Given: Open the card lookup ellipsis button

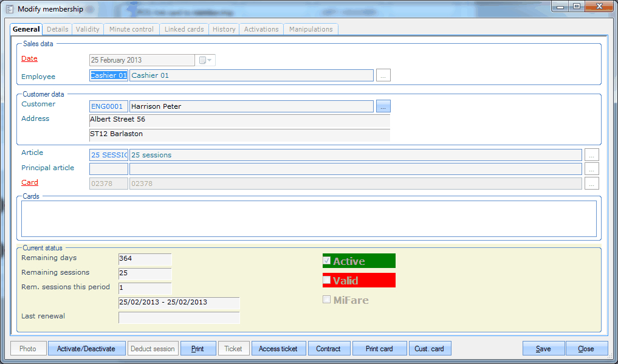Looking at the screenshot, I should pos(591,183).
